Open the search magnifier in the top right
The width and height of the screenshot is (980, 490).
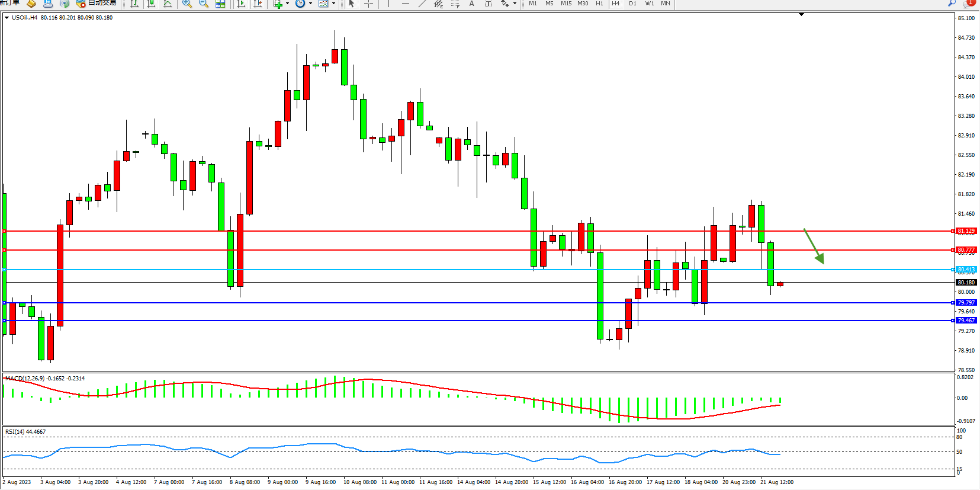[x=952, y=3]
